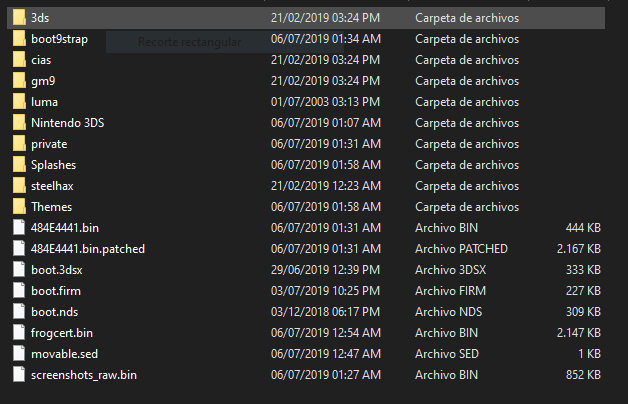The width and height of the screenshot is (628, 404).
Task: Click the luma folder modified date
Action: (325, 102)
